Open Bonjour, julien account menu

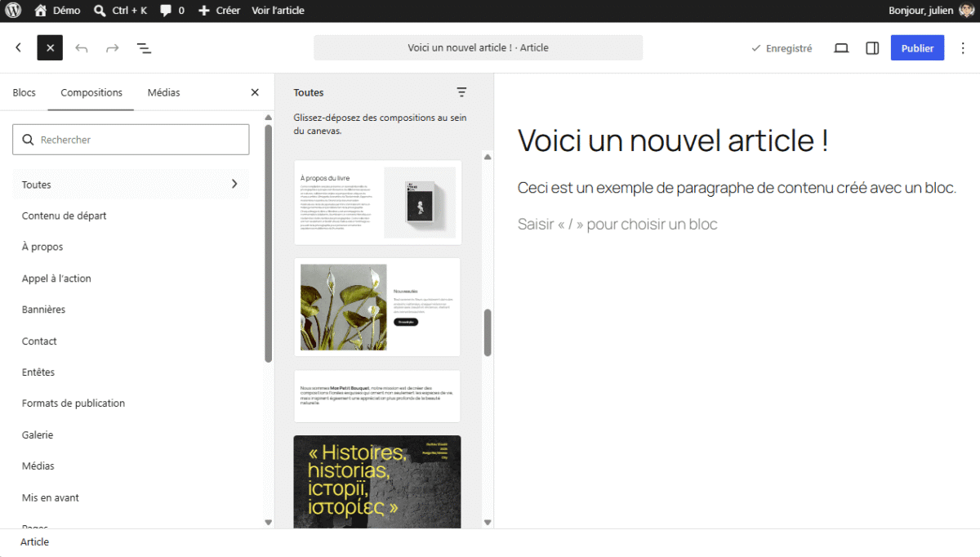point(931,11)
